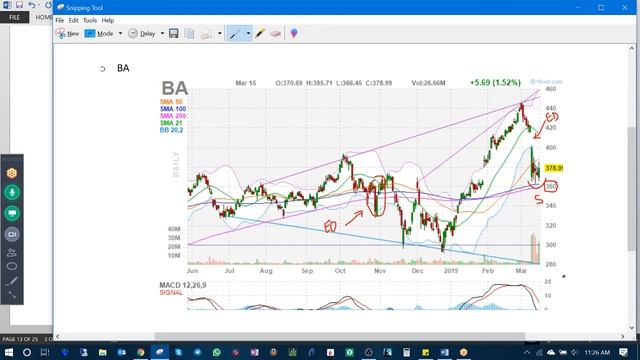
Task: Click the Delay timer button
Action: [142, 33]
